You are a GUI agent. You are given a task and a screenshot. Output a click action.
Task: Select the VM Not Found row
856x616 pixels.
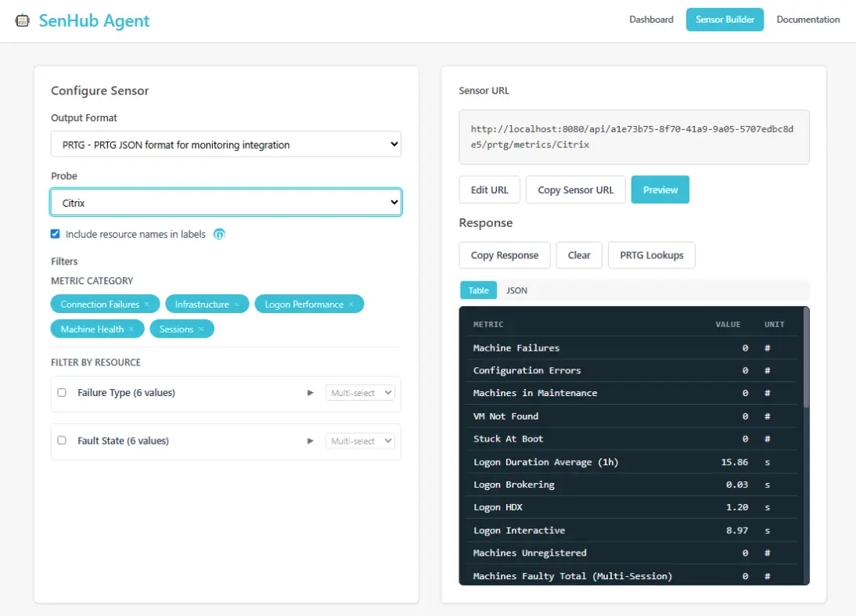tap(631, 416)
